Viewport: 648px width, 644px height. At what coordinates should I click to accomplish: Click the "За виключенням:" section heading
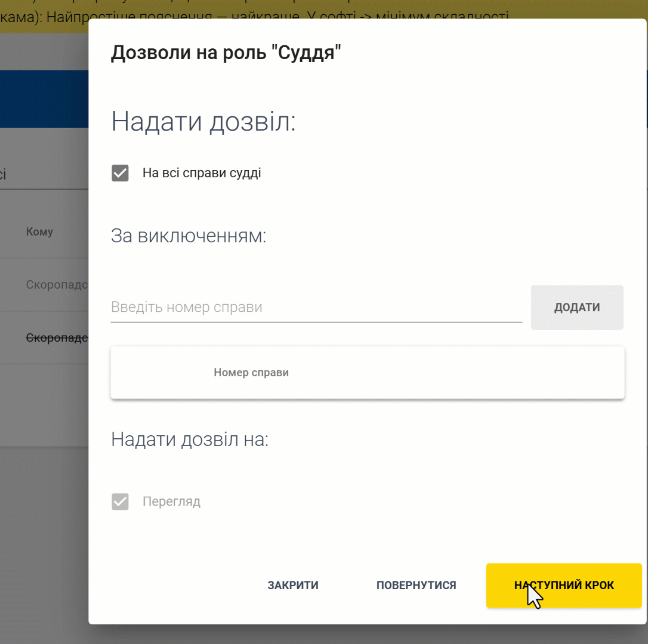189,236
